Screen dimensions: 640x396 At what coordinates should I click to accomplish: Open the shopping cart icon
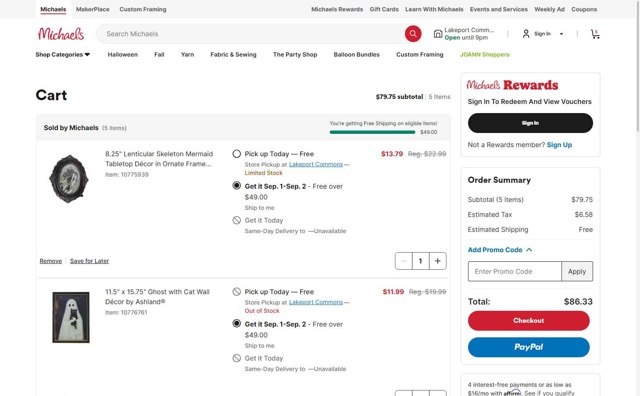[595, 34]
